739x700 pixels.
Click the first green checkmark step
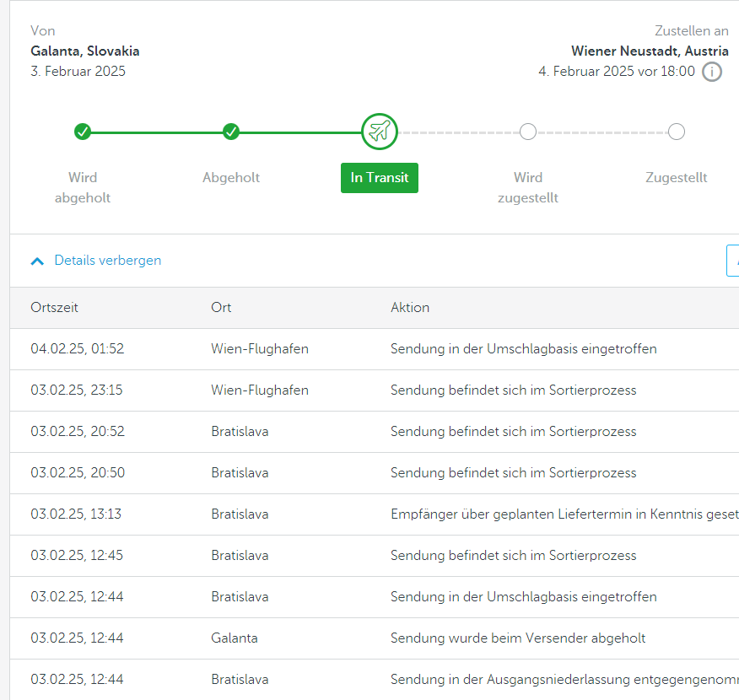83,132
